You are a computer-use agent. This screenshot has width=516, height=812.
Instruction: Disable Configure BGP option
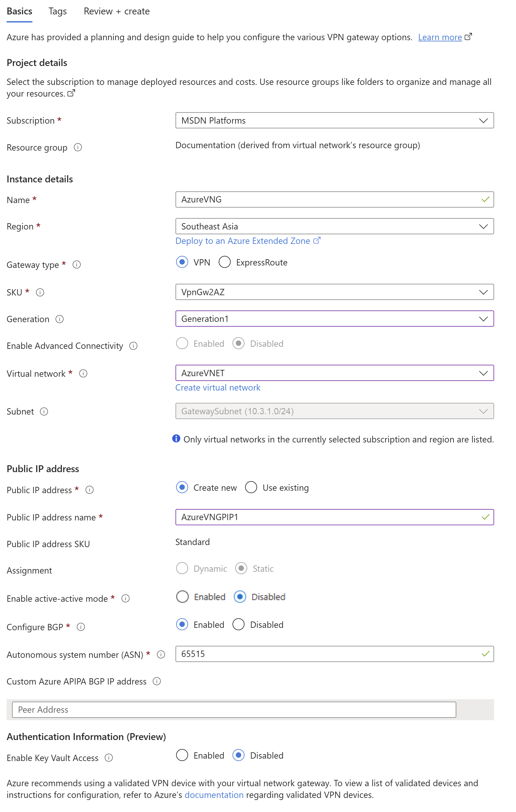pyautogui.click(x=238, y=625)
